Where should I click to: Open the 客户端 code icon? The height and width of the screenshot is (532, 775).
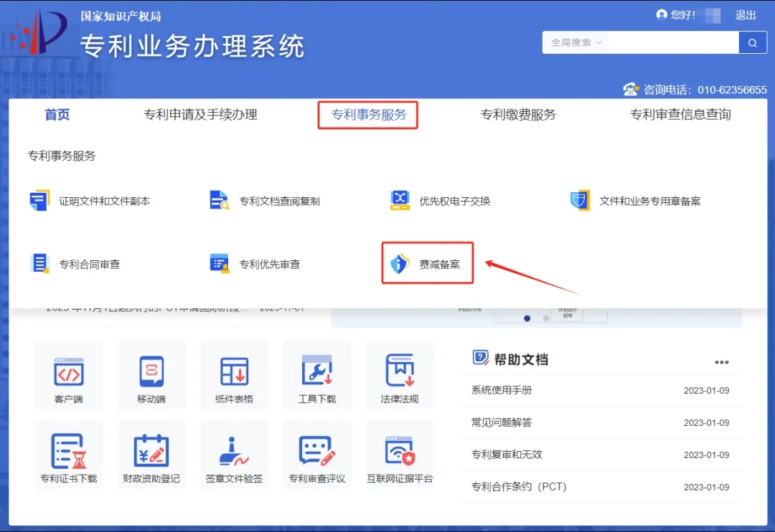69,371
